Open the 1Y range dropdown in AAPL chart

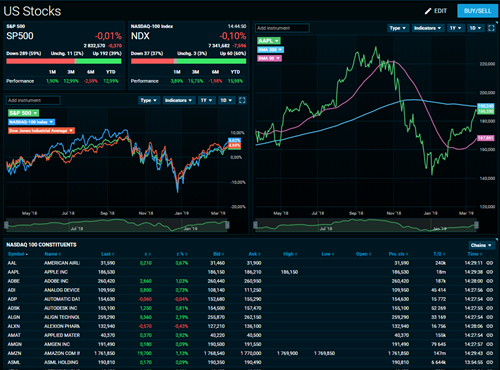tap(455, 28)
